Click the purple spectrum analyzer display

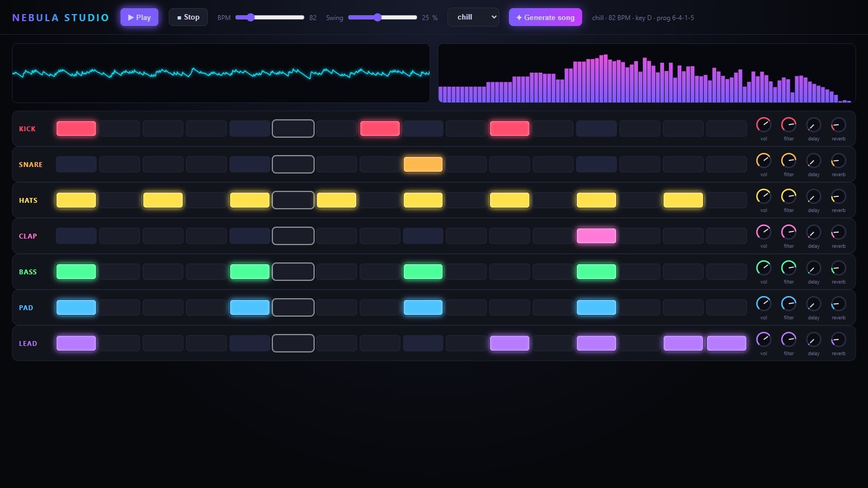click(647, 73)
